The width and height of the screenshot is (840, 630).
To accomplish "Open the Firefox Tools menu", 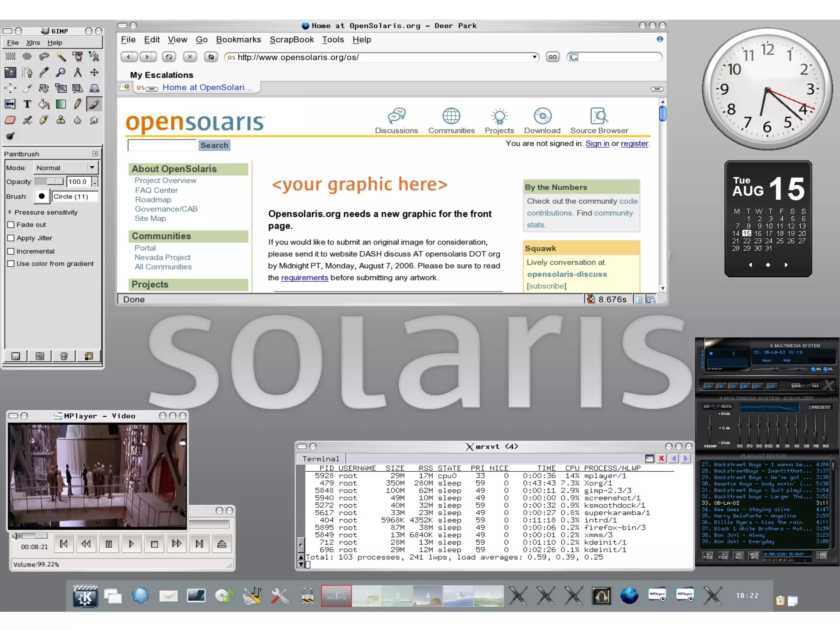I will pyautogui.click(x=333, y=40).
